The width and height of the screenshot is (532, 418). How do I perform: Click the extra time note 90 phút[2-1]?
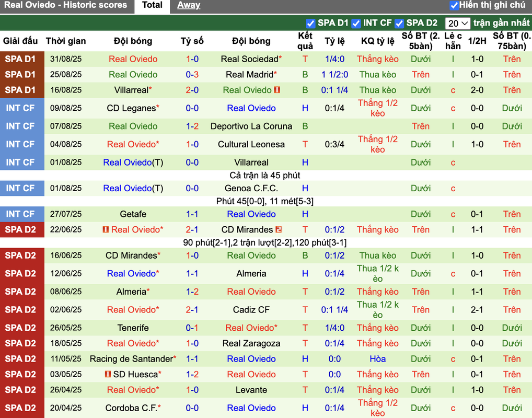coord(265,242)
